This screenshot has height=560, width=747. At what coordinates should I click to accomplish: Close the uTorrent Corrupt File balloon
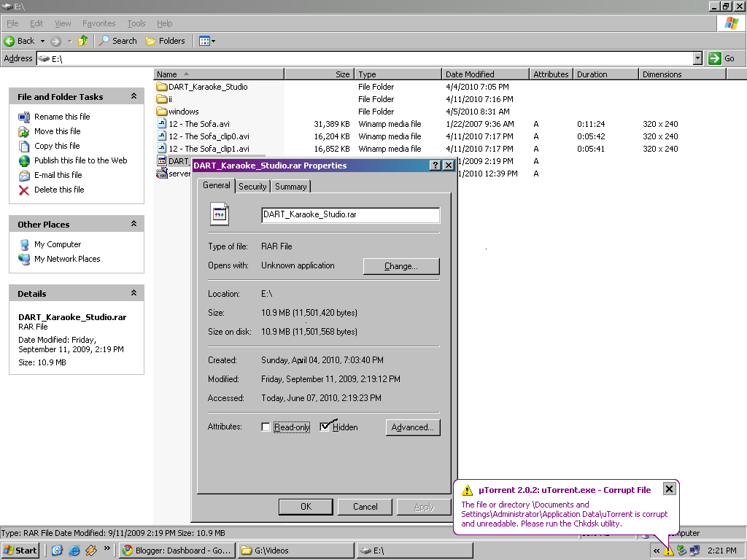669,489
